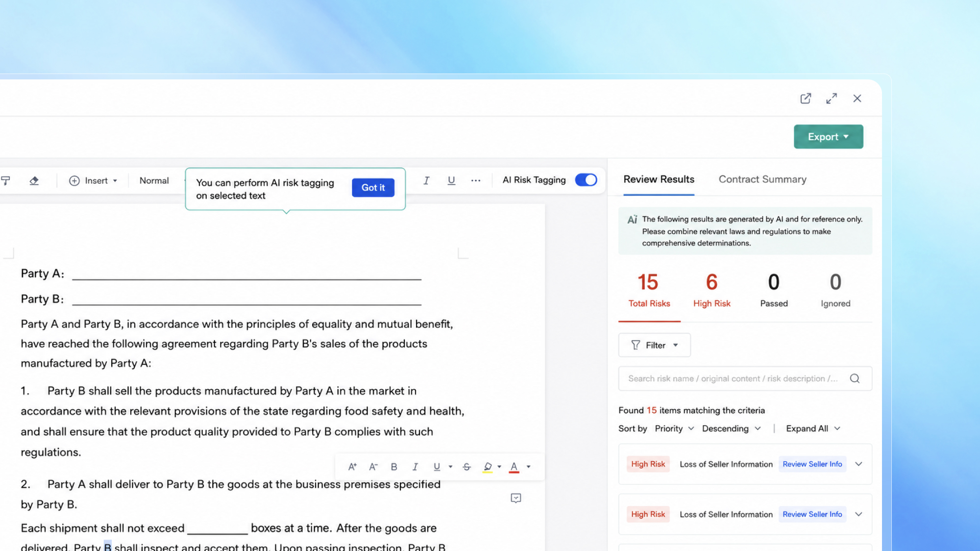The height and width of the screenshot is (551, 980).
Task: Click the format painter icon
Action: 5,181
